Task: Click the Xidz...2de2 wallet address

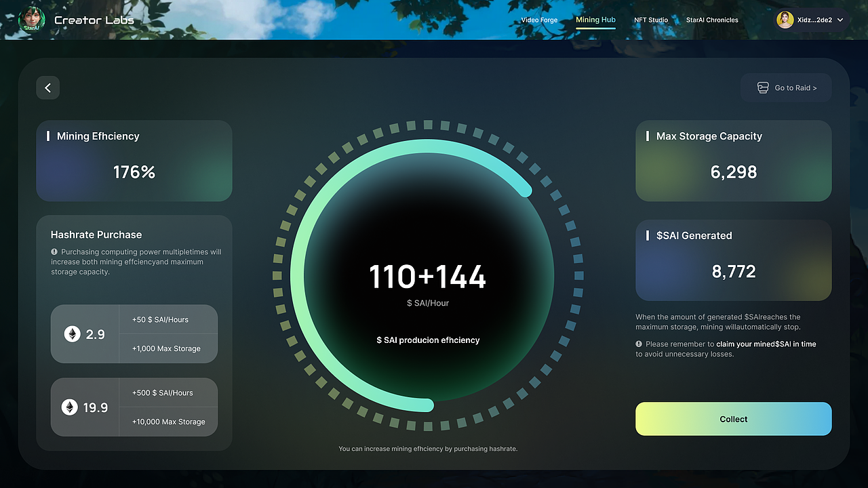Action: click(x=814, y=20)
